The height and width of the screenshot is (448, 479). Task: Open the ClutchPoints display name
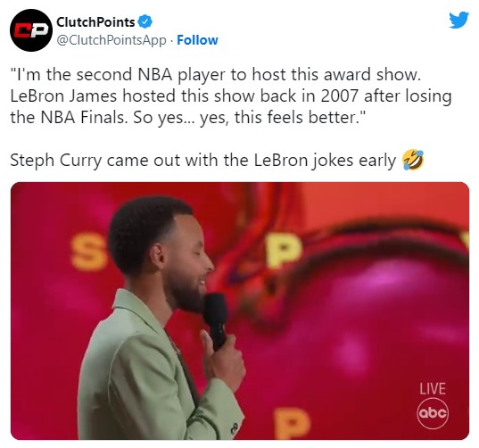coord(95,22)
